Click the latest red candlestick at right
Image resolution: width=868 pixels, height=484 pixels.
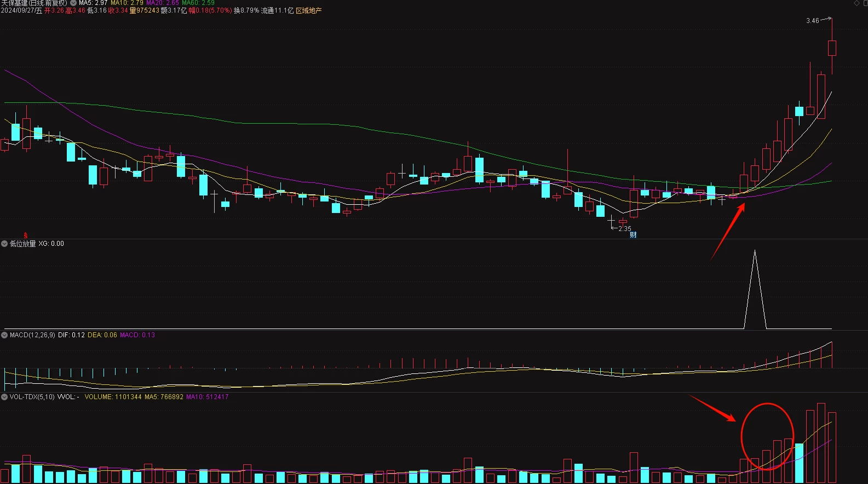(832, 48)
